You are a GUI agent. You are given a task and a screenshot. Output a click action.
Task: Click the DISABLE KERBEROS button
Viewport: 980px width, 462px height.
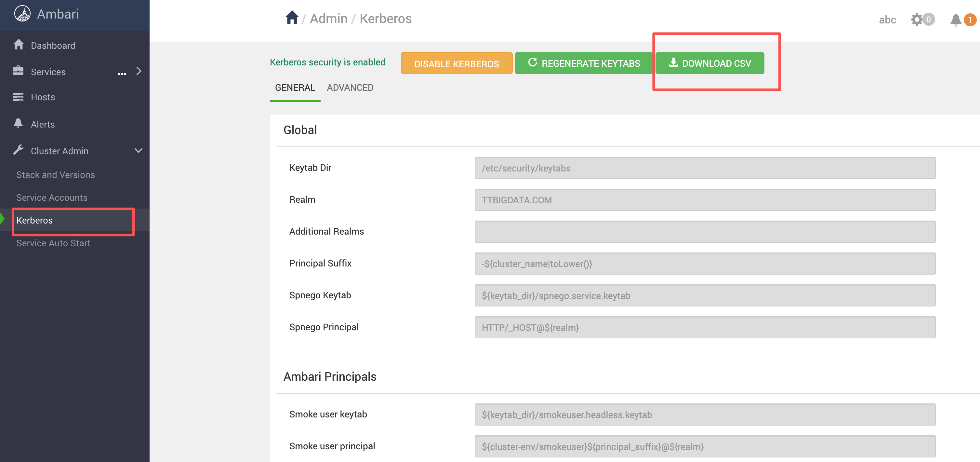(456, 63)
